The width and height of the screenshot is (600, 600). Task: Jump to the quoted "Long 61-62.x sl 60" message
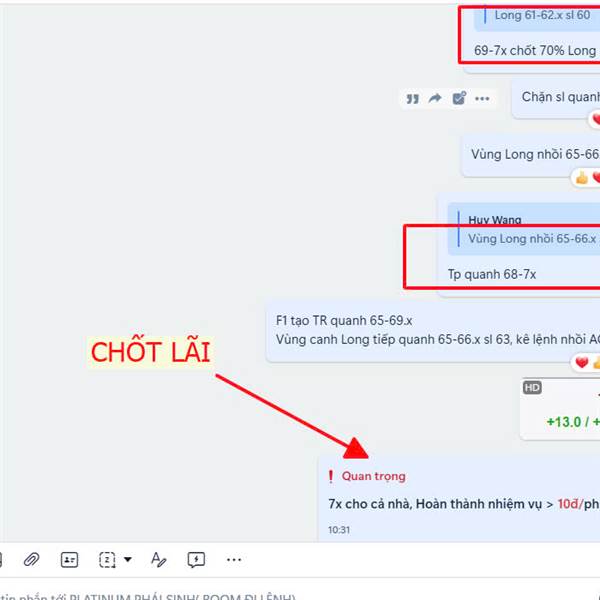[537, 16]
